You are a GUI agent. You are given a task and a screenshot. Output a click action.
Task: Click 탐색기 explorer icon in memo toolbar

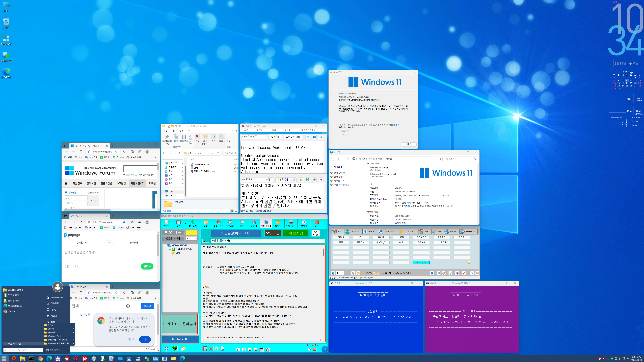coord(278,223)
